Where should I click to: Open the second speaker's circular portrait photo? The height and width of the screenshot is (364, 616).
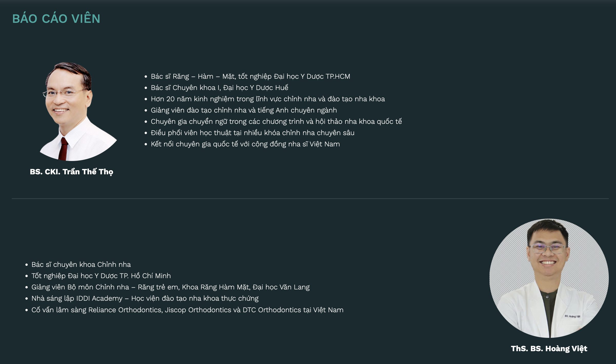coord(549,278)
